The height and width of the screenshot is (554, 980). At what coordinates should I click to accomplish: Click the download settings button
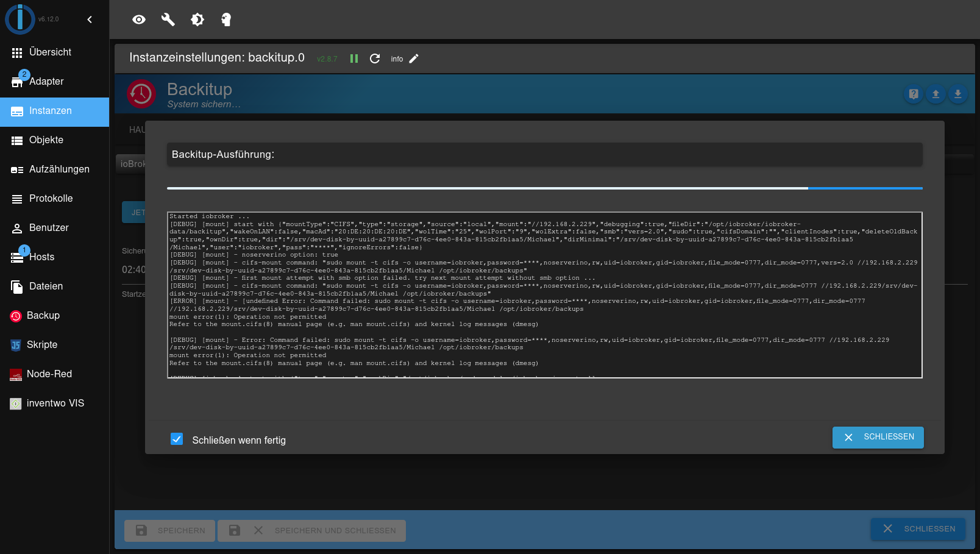point(957,94)
